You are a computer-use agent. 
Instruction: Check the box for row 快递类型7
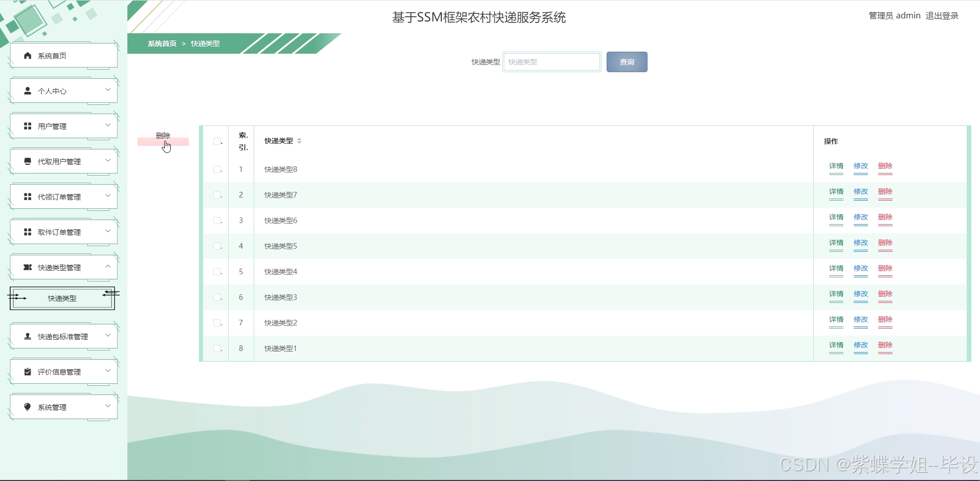(217, 195)
